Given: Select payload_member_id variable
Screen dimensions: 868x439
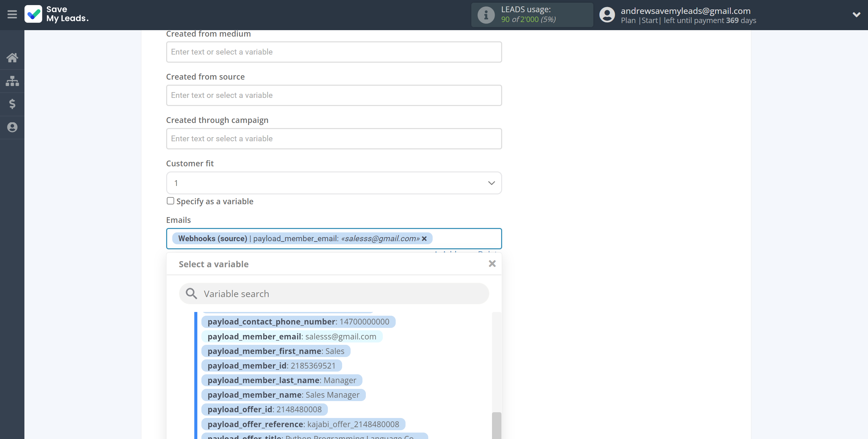Looking at the screenshot, I should pyautogui.click(x=272, y=366).
